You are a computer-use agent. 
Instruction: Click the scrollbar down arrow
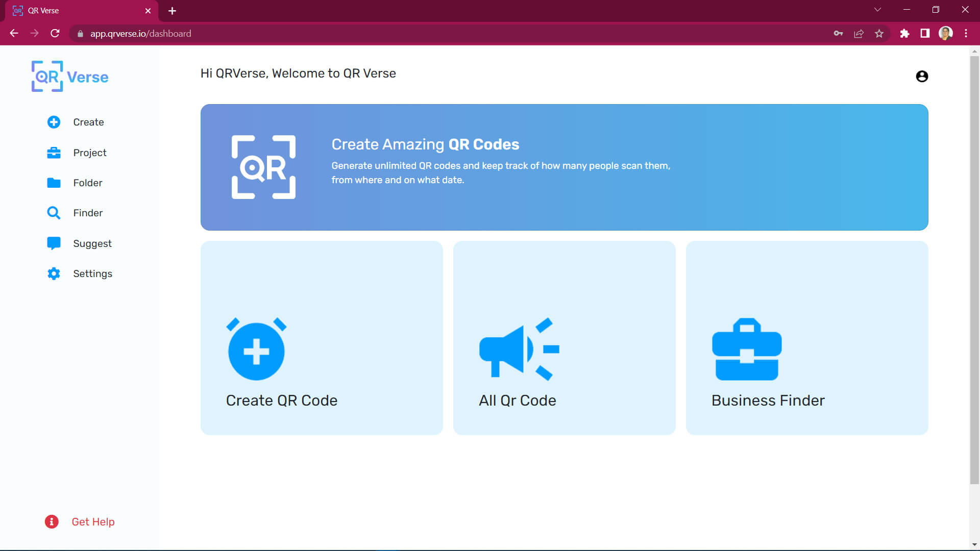click(x=974, y=545)
